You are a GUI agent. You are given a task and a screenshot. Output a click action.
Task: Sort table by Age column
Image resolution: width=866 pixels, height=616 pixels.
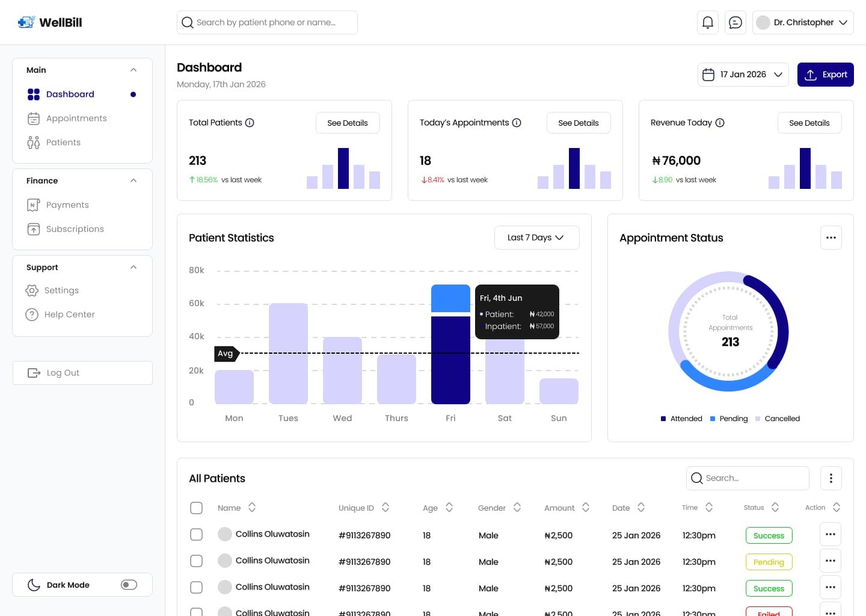tap(449, 507)
